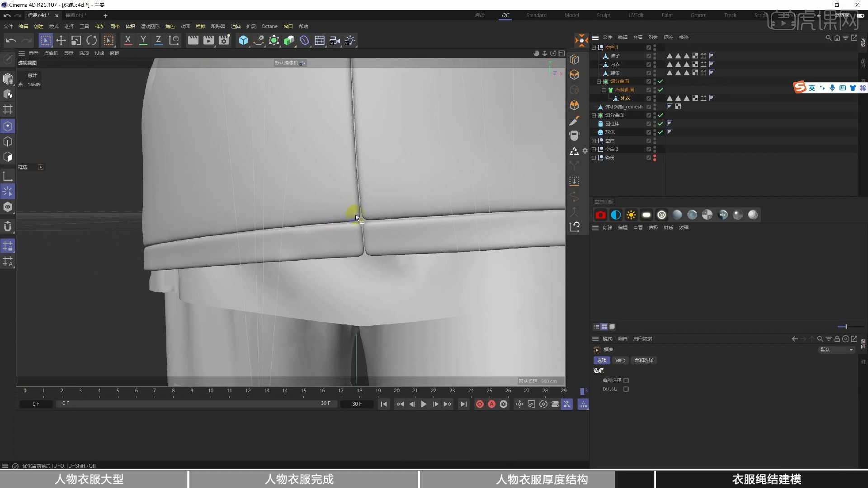Viewport: 868px width, 488px height.
Task: Click frame 10 on timeline ruler
Action: tap(211, 391)
